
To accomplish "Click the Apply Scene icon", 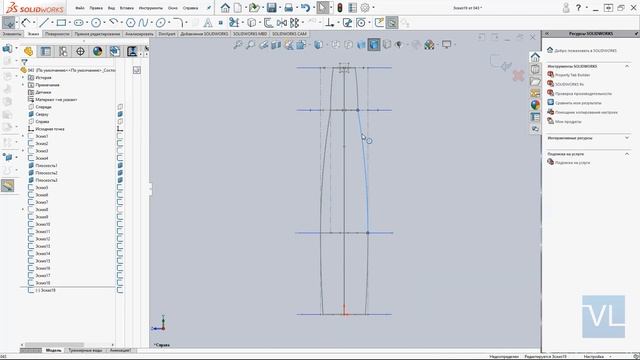I will click(x=429, y=44).
